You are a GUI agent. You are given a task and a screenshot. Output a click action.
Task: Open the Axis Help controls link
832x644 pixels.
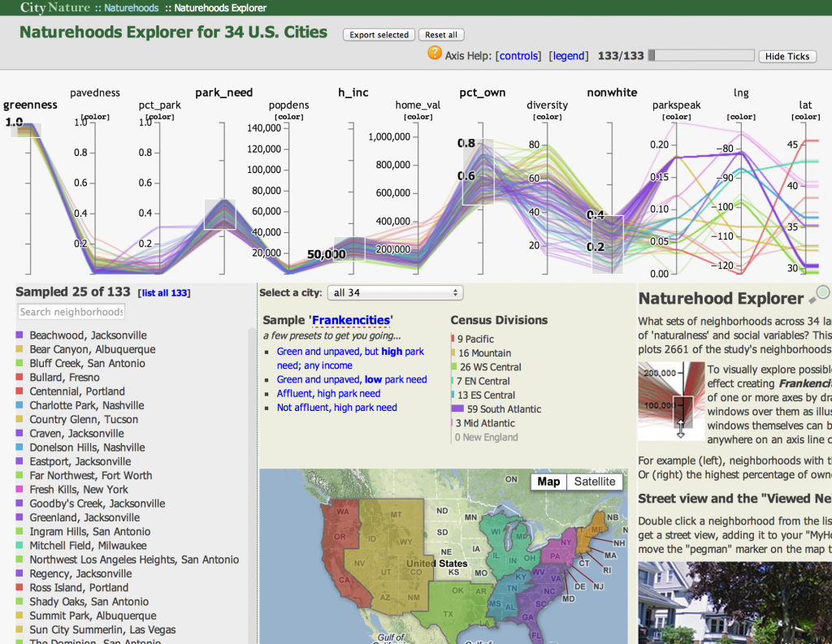point(518,56)
